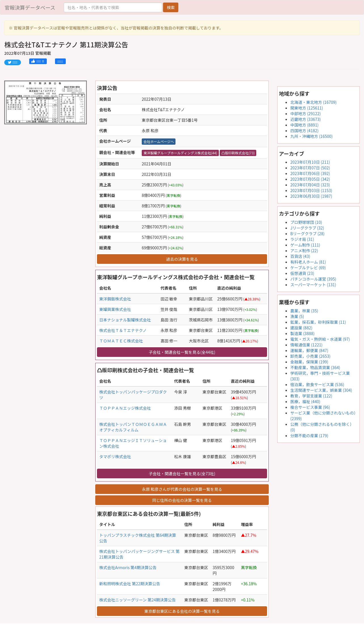Image resolution: width=364 pixels, height=625 pixels.
Task: Open archive 2023年07月03日 (1153)
Action: [311, 191]
